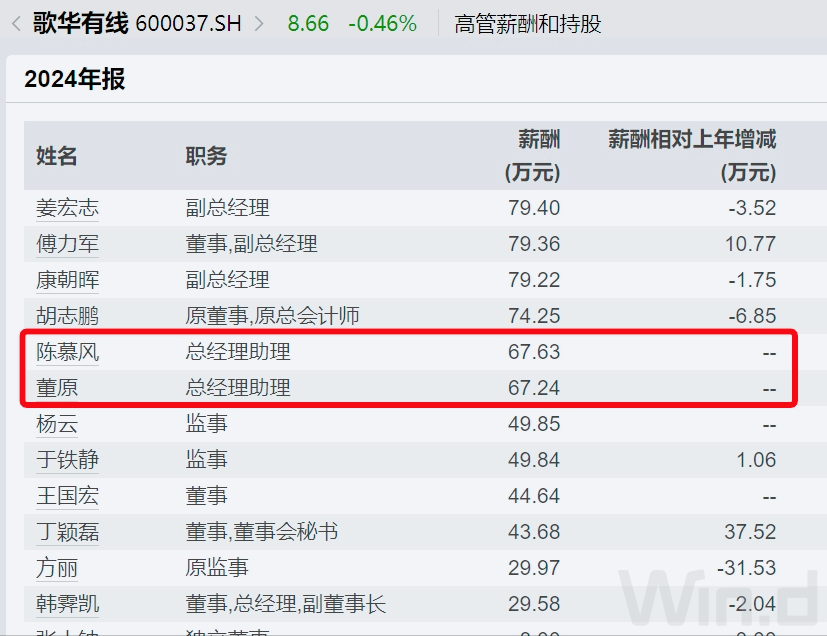Click 姜宏志's salary value 79.40
The width and height of the screenshot is (827, 636).
pos(534,208)
